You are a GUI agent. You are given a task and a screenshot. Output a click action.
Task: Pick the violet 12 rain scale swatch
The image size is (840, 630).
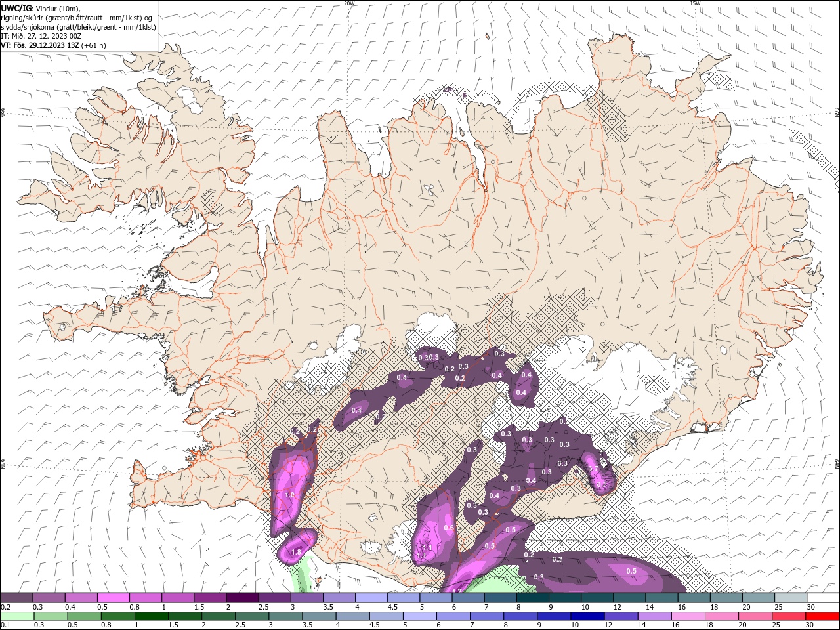(621, 616)
